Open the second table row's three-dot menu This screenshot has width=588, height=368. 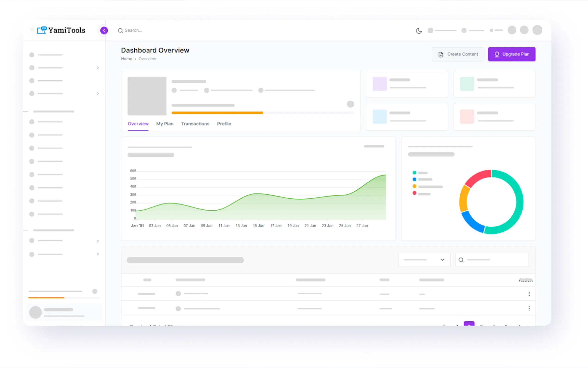[529, 308]
